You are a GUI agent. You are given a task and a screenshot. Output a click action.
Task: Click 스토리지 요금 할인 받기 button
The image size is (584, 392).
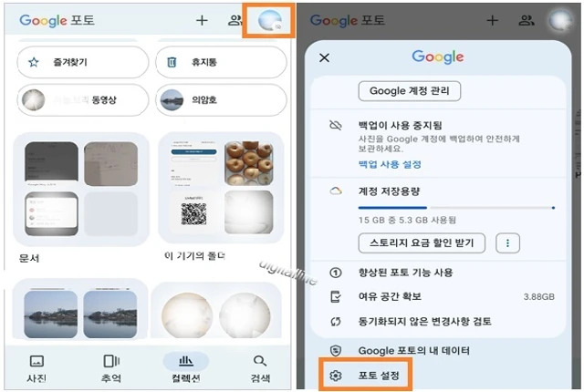(422, 242)
